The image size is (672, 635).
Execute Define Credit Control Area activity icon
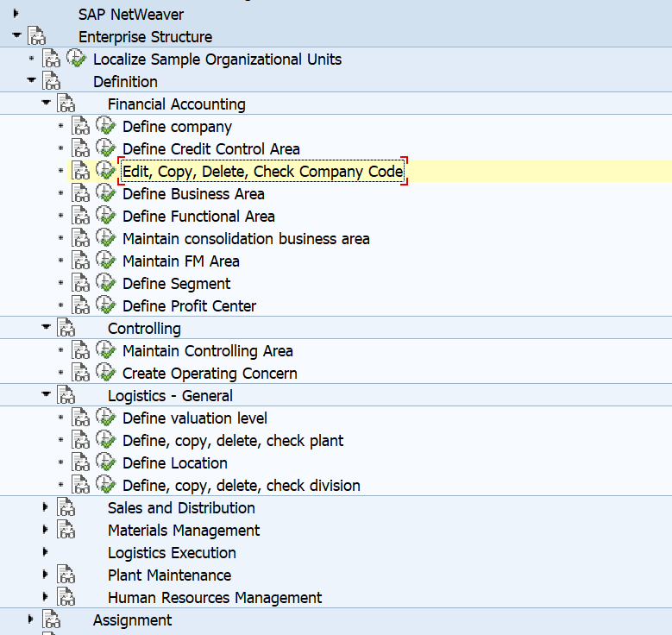105,148
